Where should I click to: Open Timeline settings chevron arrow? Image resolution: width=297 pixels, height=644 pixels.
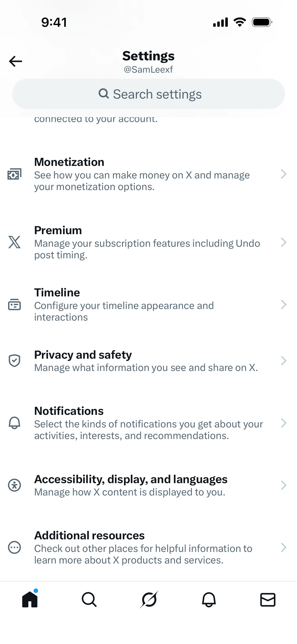coord(283,305)
